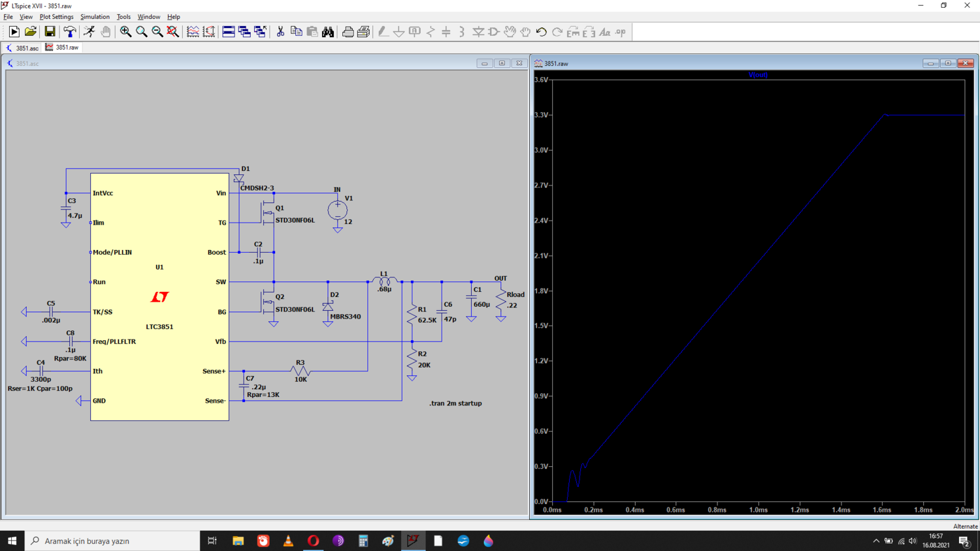The width and height of the screenshot is (980, 551).
Task: Click the 3.3V vertical axis label
Action: (542, 115)
